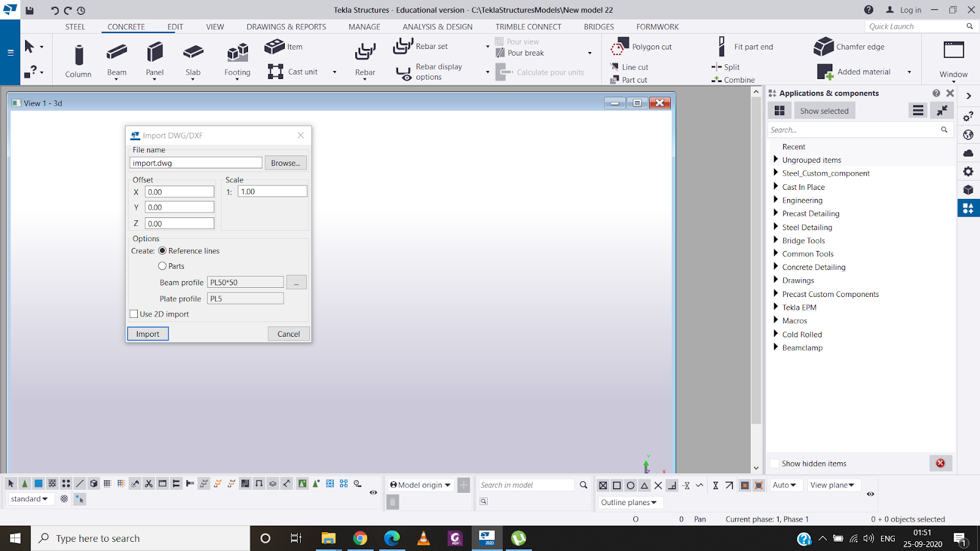Open the Model origin dropdown
This screenshot has width=980, height=551.
(x=421, y=485)
